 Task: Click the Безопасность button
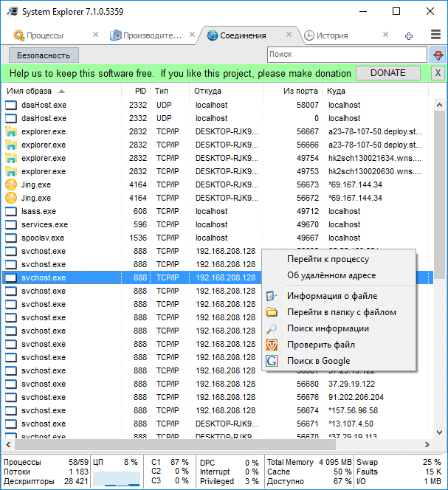(x=44, y=55)
